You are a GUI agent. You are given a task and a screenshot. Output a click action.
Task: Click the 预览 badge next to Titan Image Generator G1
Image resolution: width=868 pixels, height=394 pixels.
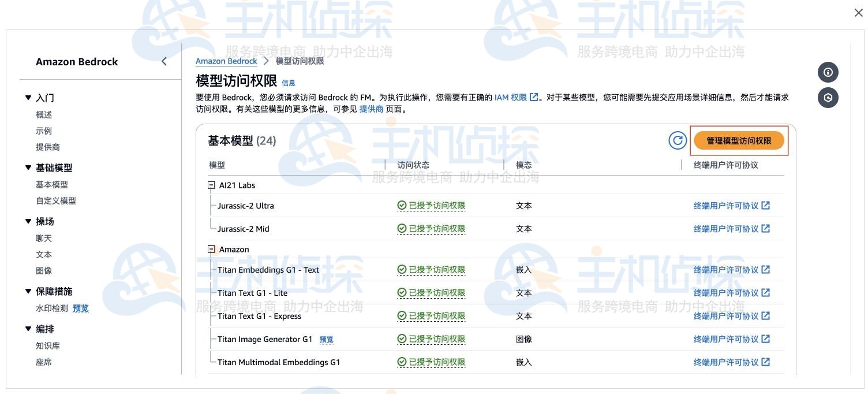[x=326, y=339]
